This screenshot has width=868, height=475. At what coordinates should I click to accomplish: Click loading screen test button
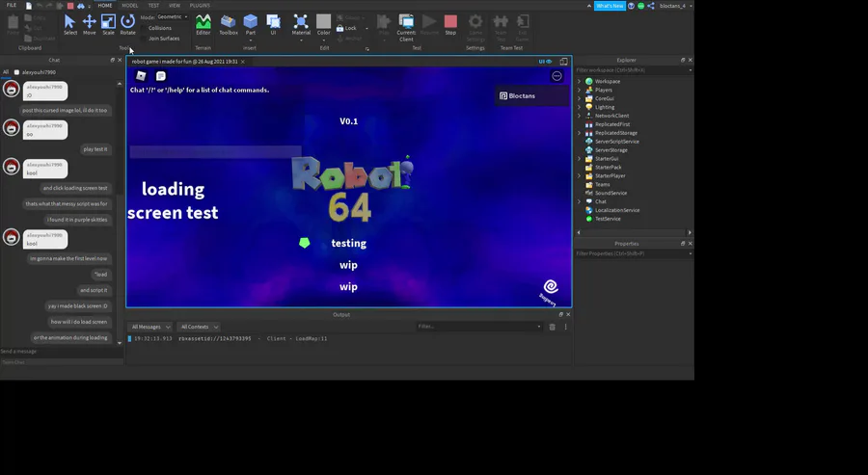[x=173, y=200]
